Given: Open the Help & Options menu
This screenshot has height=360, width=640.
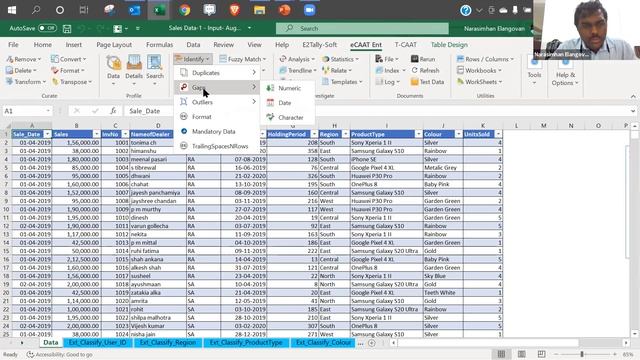Looking at the screenshot, I should coord(565,71).
